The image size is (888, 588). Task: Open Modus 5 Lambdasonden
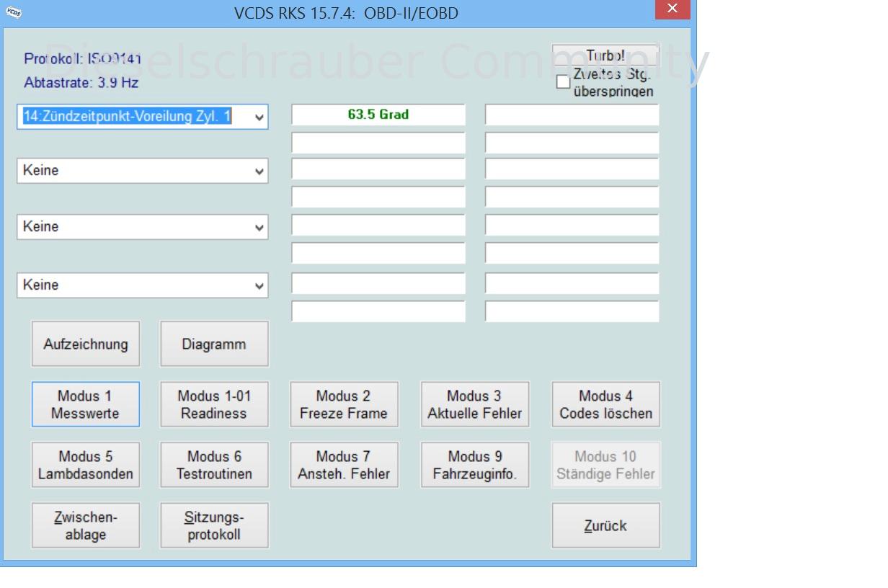click(86, 465)
